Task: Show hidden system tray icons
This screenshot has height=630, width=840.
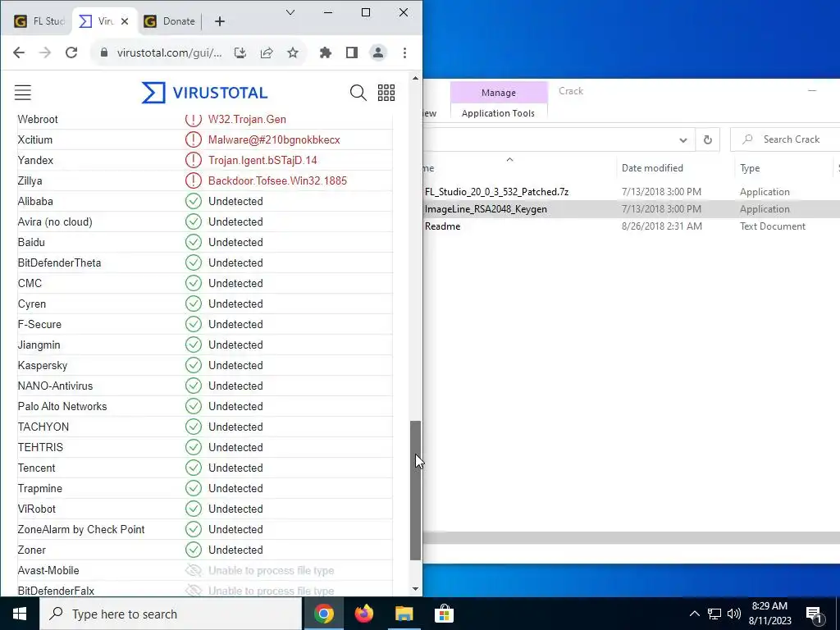Action: pyautogui.click(x=694, y=614)
